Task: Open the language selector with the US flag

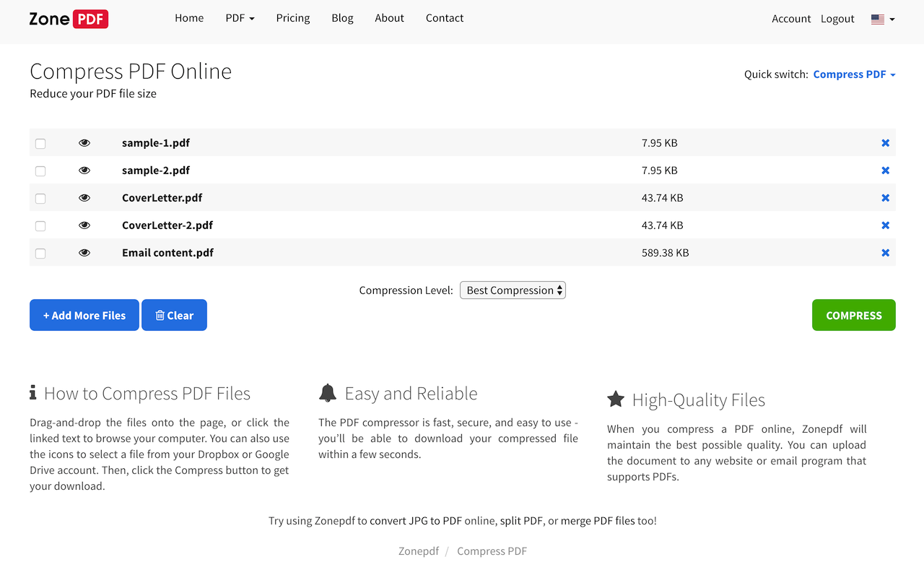Action: coord(881,19)
